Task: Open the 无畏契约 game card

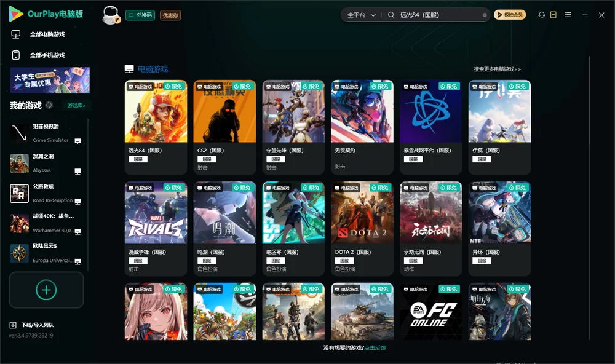Action: (x=362, y=127)
